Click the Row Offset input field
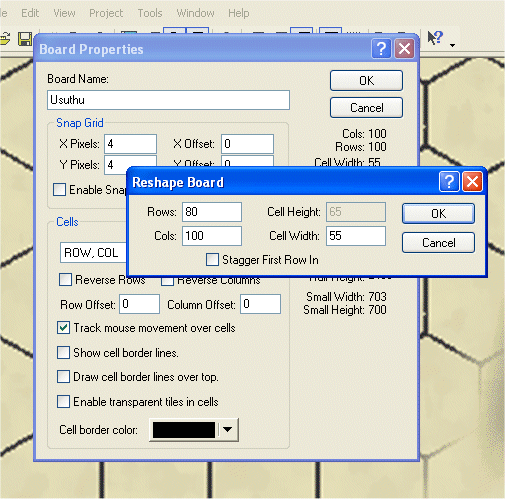This screenshot has height=499, width=505. click(x=139, y=304)
